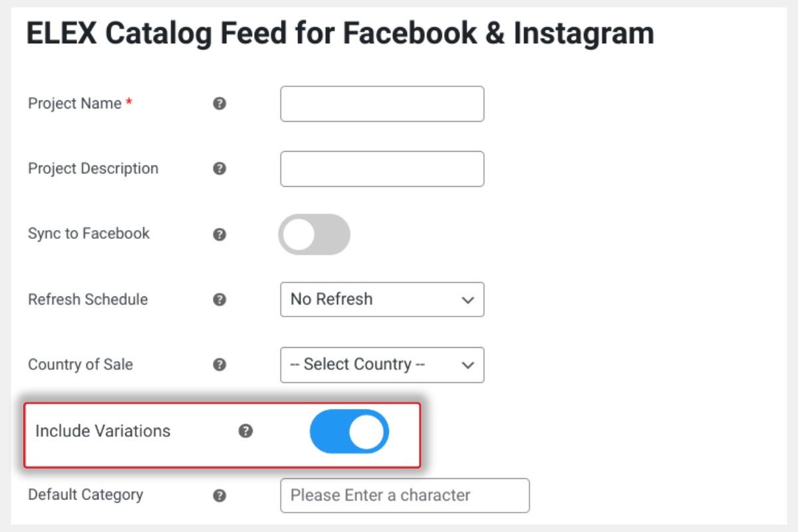Click the No Refresh dropdown chevron
This screenshot has height=532, width=798.
pyautogui.click(x=468, y=300)
